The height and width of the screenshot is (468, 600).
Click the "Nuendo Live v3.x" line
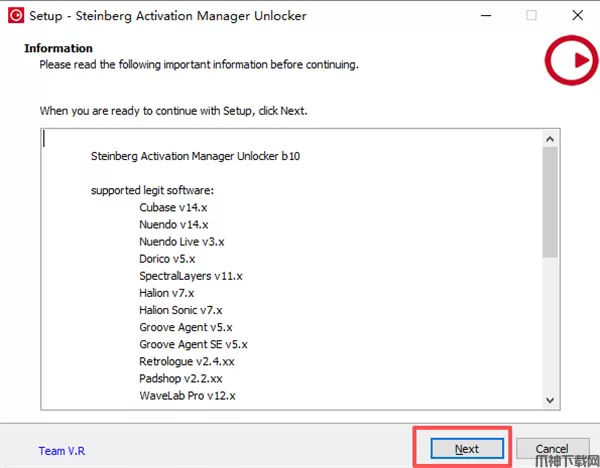[x=182, y=242]
